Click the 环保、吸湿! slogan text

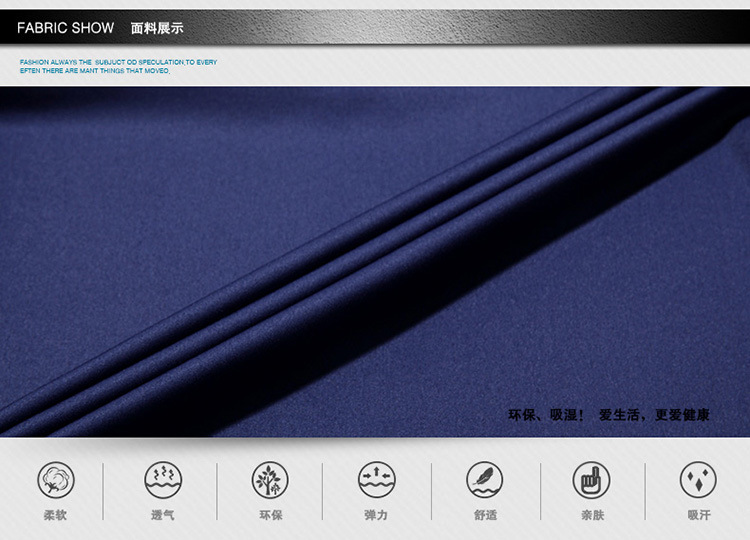pyautogui.click(x=546, y=415)
